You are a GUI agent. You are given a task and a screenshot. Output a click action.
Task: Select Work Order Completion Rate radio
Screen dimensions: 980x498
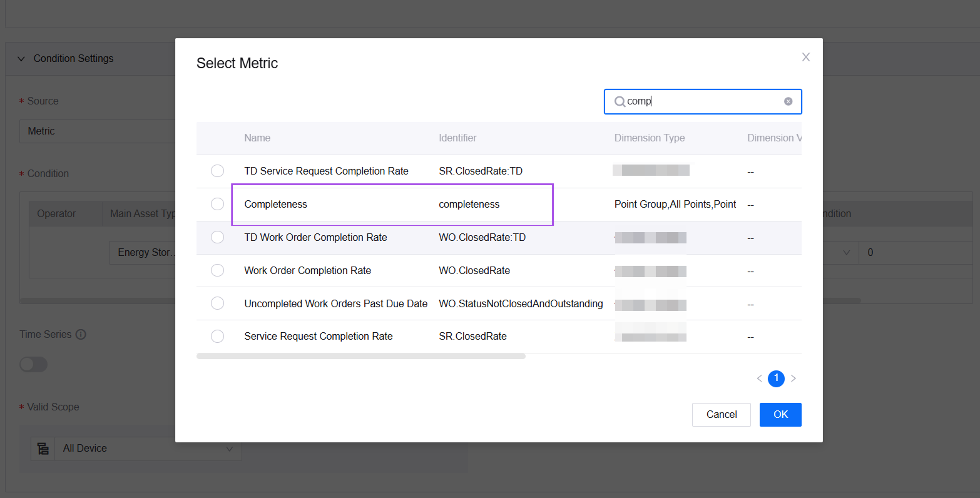[x=217, y=270]
